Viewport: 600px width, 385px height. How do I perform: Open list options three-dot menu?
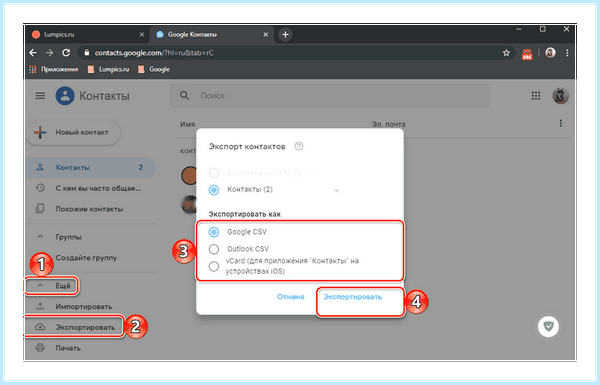(561, 123)
